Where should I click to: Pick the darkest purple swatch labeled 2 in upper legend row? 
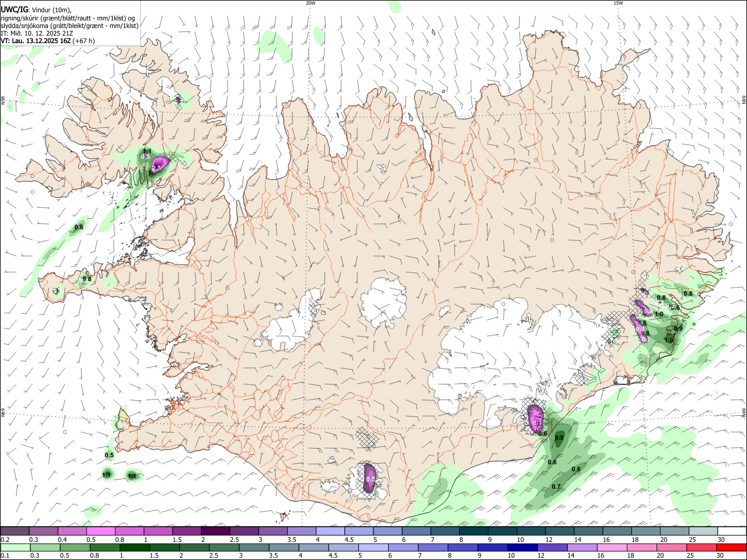coord(215,531)
